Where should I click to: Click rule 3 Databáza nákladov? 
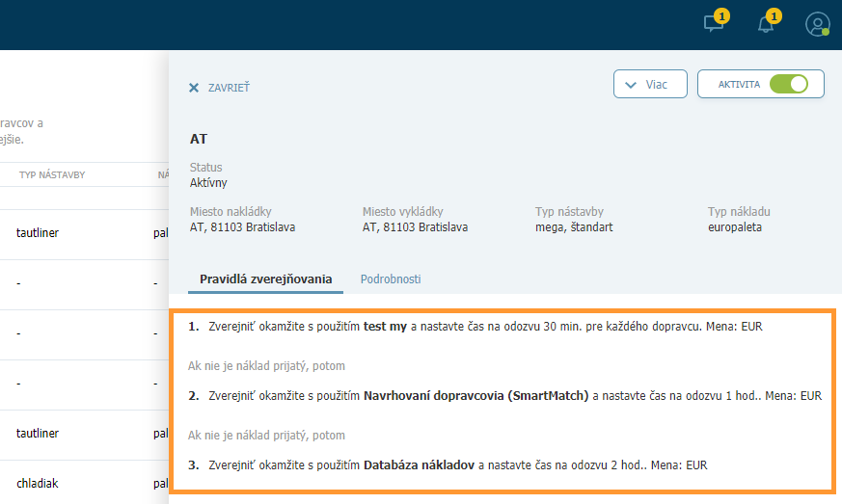pos(448,464)
